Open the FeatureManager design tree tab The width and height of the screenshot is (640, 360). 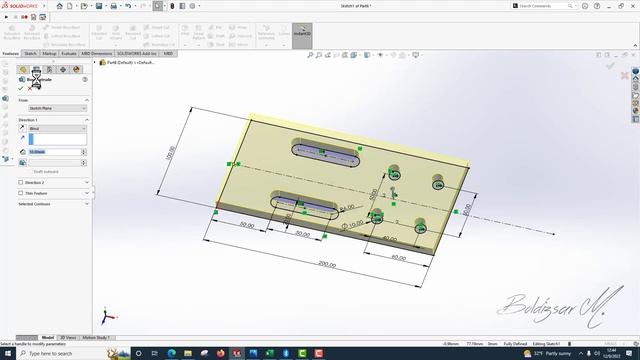click(23, 69)
